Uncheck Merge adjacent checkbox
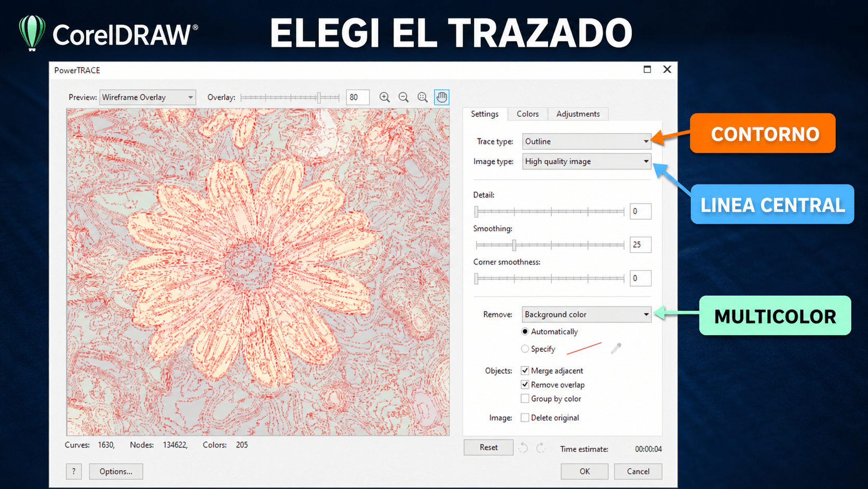The width and height of the screenshot is (868, 489). coord(525,371)
